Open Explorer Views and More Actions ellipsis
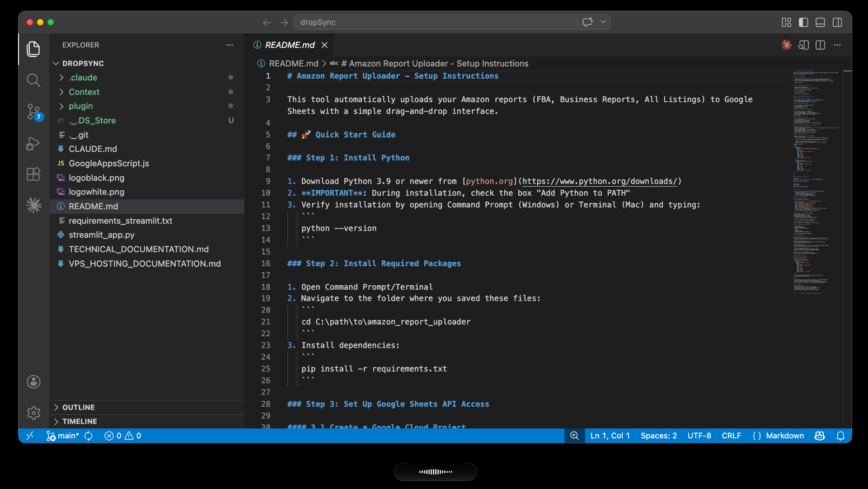868x489 pixels. coord(230,45)
